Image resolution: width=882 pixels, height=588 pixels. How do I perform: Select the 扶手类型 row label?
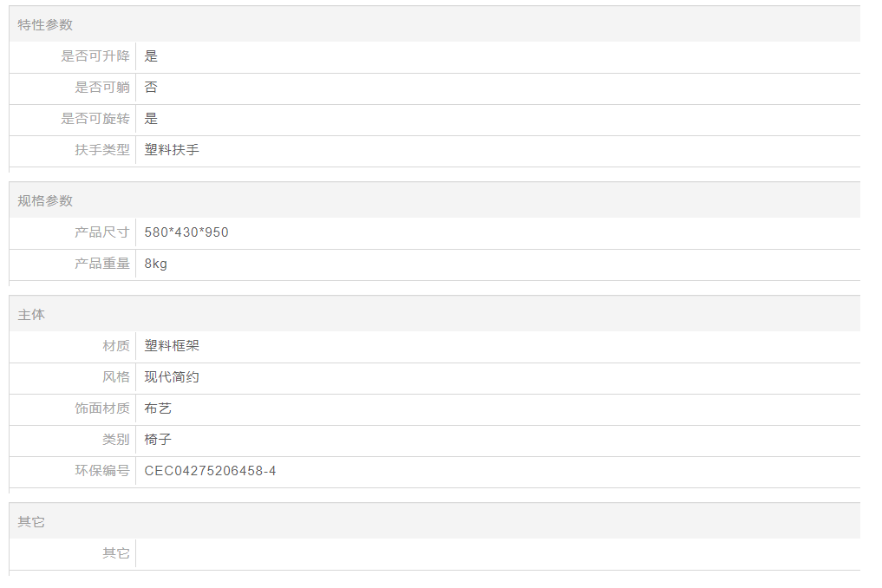[102, 150]
